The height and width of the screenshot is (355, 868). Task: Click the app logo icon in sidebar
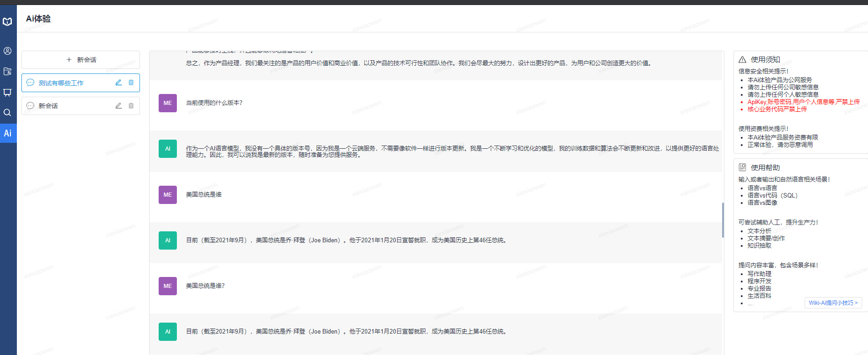7,21
